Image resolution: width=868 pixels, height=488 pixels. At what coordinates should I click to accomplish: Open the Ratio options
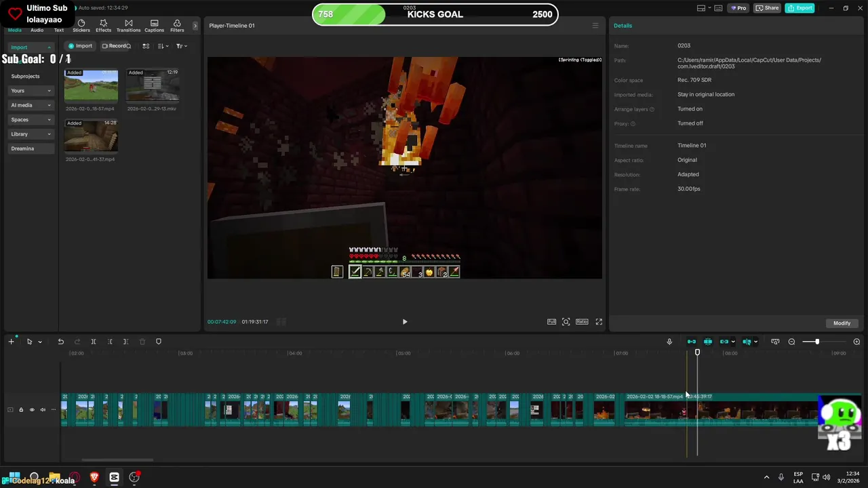pos(582,322)
